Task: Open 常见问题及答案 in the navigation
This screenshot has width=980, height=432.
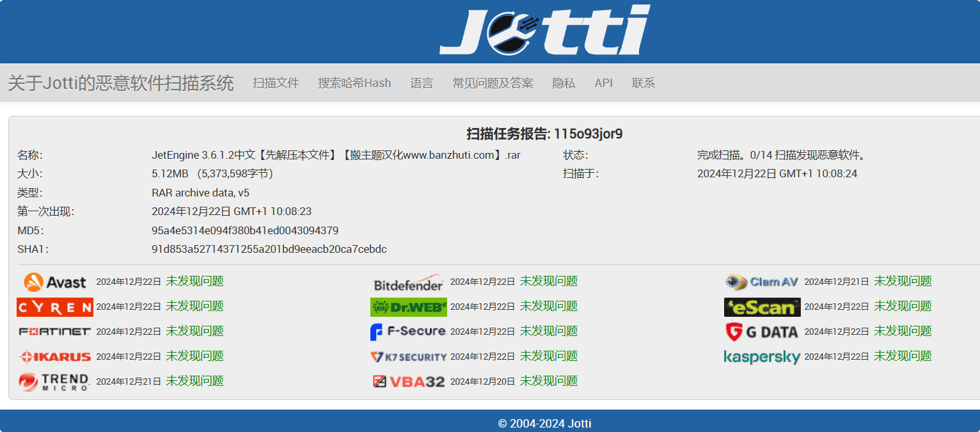Action: click(493, 83)
